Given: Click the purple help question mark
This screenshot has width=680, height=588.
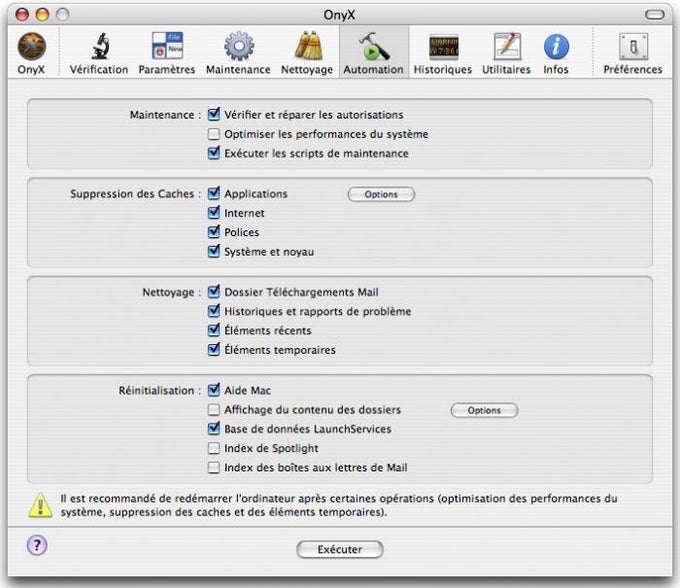Looking at the screenshot, I should 37,545.
